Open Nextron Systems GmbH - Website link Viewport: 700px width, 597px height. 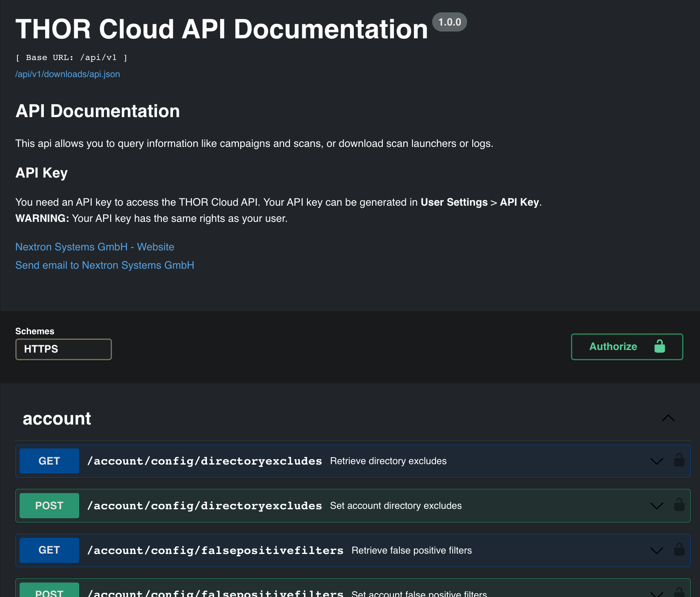(95, 247)
